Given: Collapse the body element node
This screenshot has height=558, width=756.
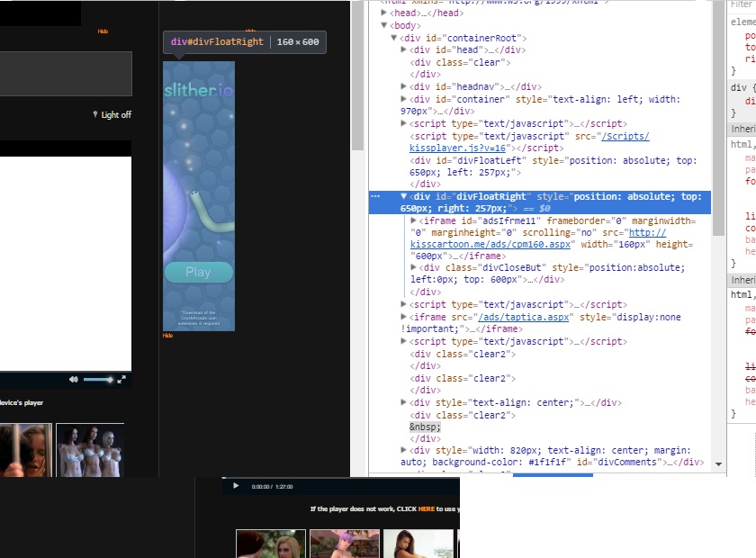Looking at the screenshot, I should 383,25.
